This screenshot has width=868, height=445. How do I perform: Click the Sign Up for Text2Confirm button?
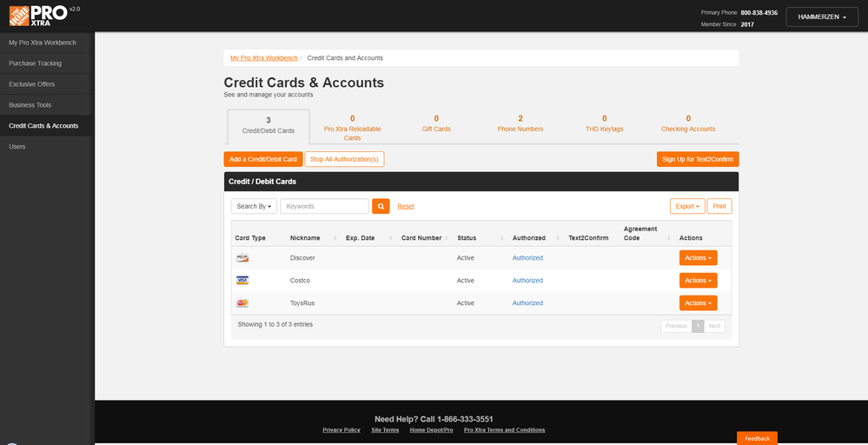698,159
